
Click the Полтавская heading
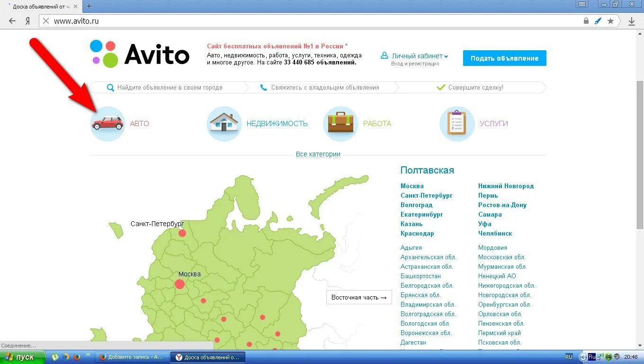(x=427, y=170)
